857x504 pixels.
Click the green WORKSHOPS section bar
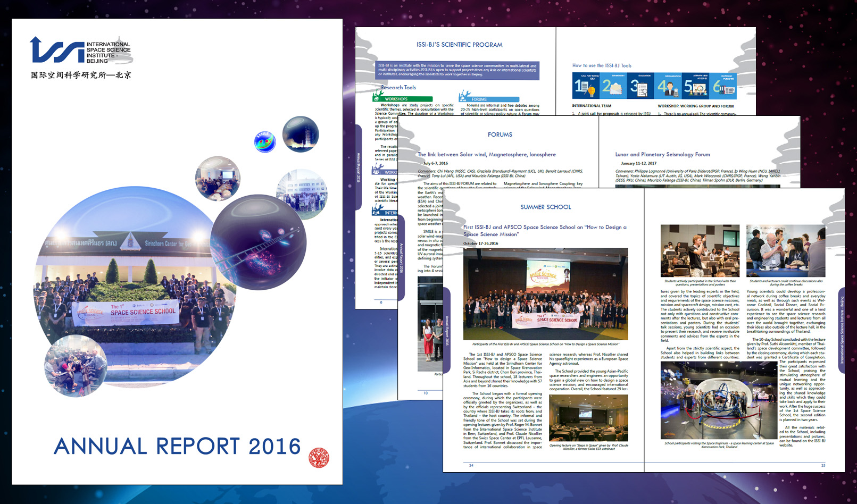[x=404, y=99]
